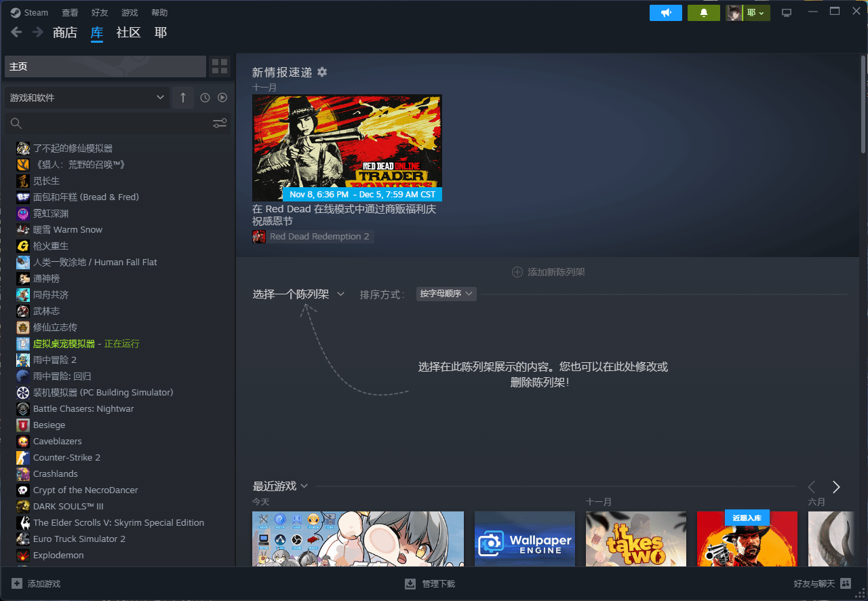The height and width of the screenshot is (601, 868).
Task: Click the 好友与聊天 label
Action: pyautogui.click(x=814, y=584)
